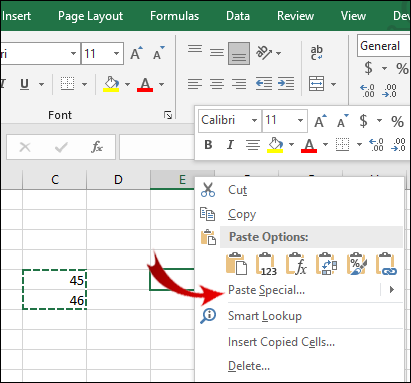Screen dimensions: 411x383
Task: Choose Cut from the context menu
Action: (x=237, y=190)
